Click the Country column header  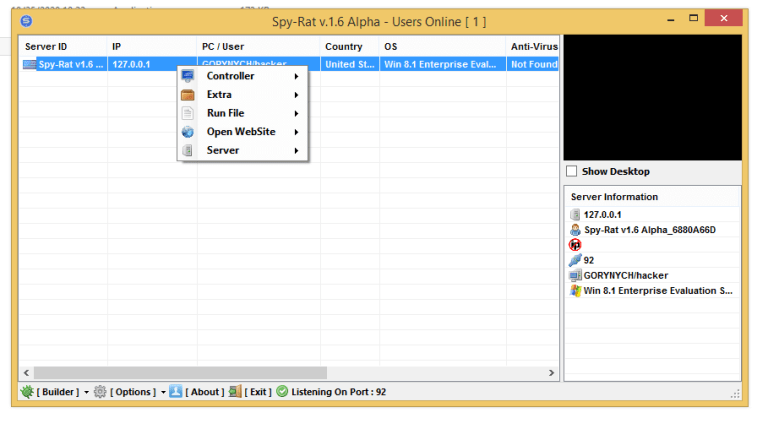coord(350,47)
